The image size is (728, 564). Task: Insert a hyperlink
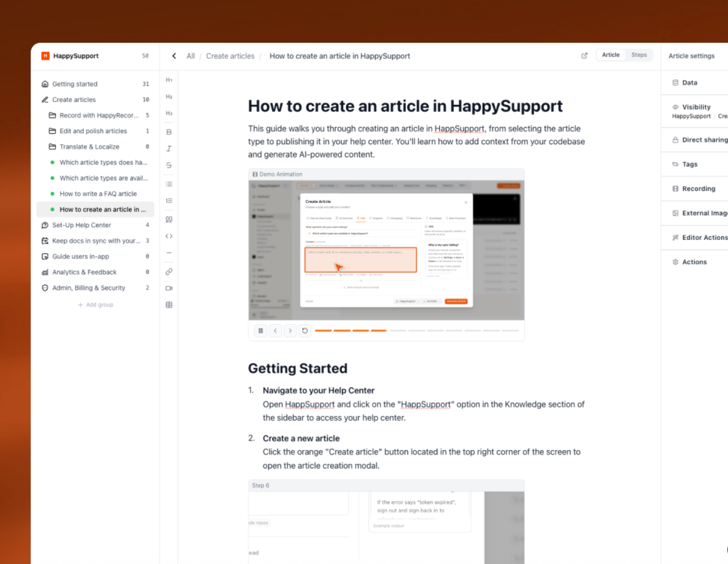point(169,272)
